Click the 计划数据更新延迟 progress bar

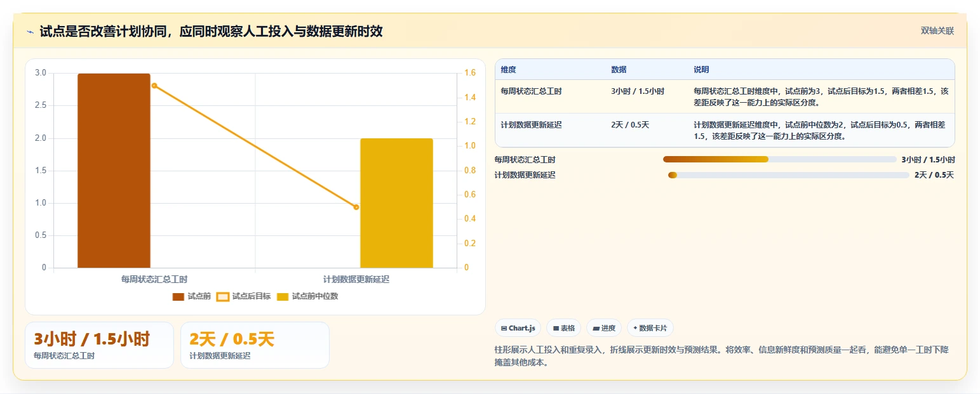[x=789, y=175]
